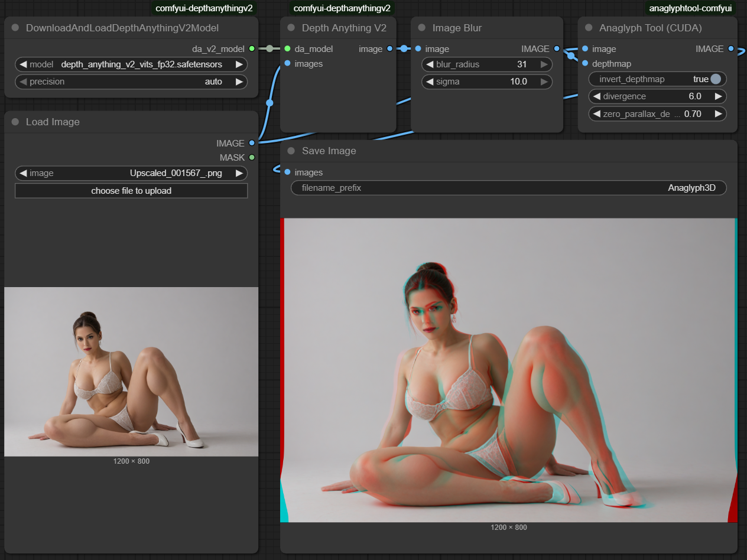747x560 pixels.
Task: Collapse the Depth Anything V2 node dot
Action: pyautogui.click(x=291, y=28)
